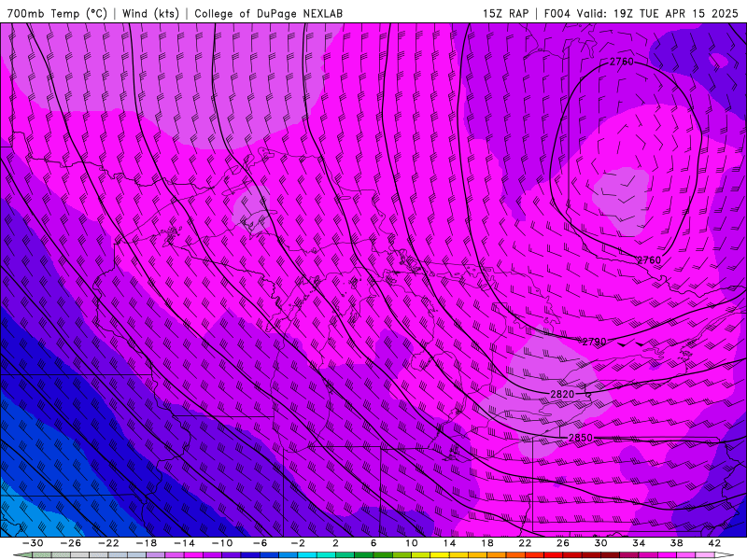Pick the yellow swatch on the temperature color bar
Viewport: 747px width, 560px height.
coord(440,555)
